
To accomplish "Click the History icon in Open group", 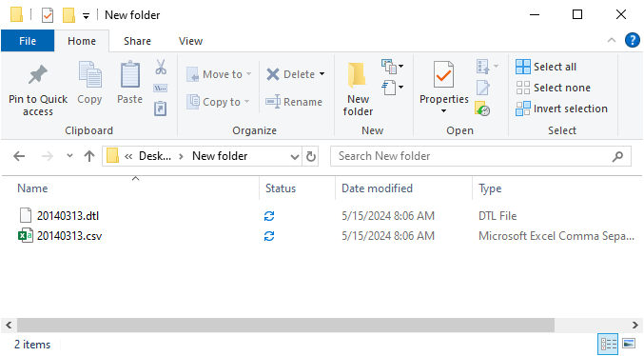I will 482,109.
